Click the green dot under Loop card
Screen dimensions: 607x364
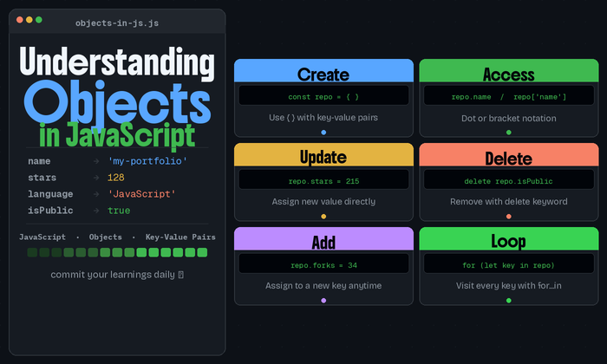(x=509, y=300)
